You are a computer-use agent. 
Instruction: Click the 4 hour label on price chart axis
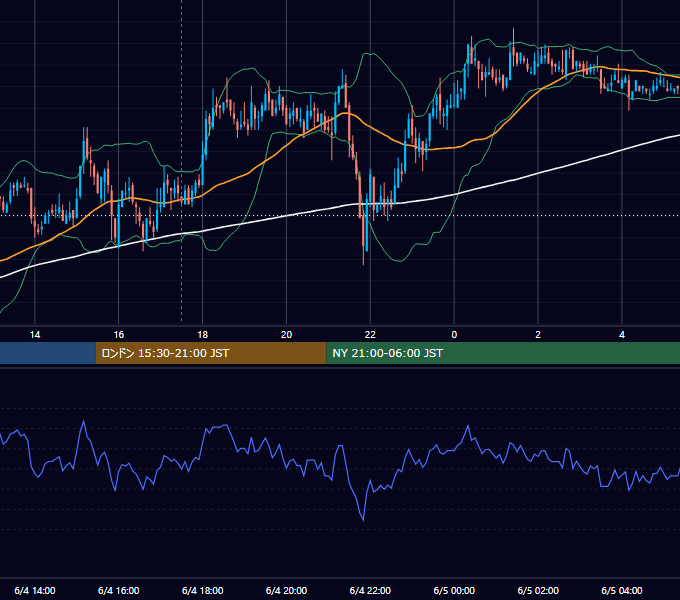[x=622, y=335]
